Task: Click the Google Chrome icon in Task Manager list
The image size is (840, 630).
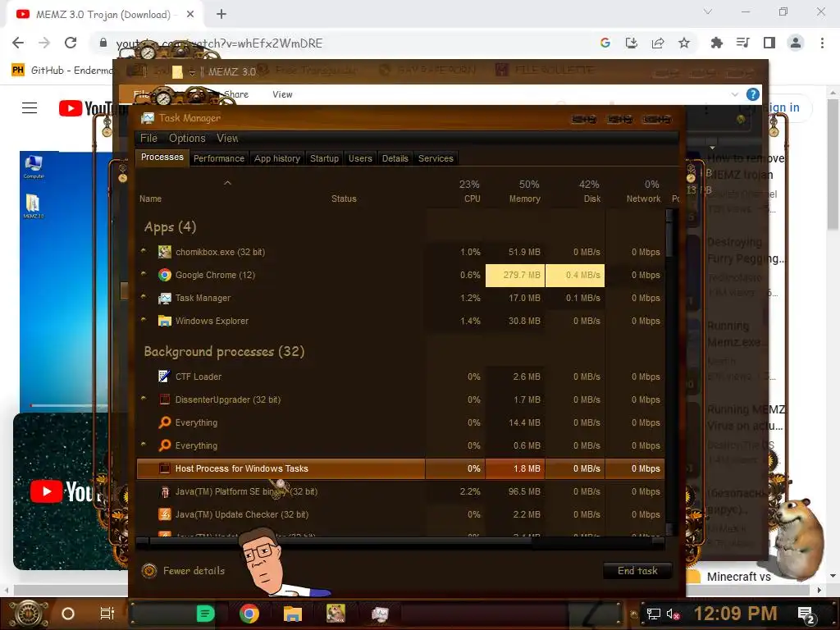Action: click(164, 275)
